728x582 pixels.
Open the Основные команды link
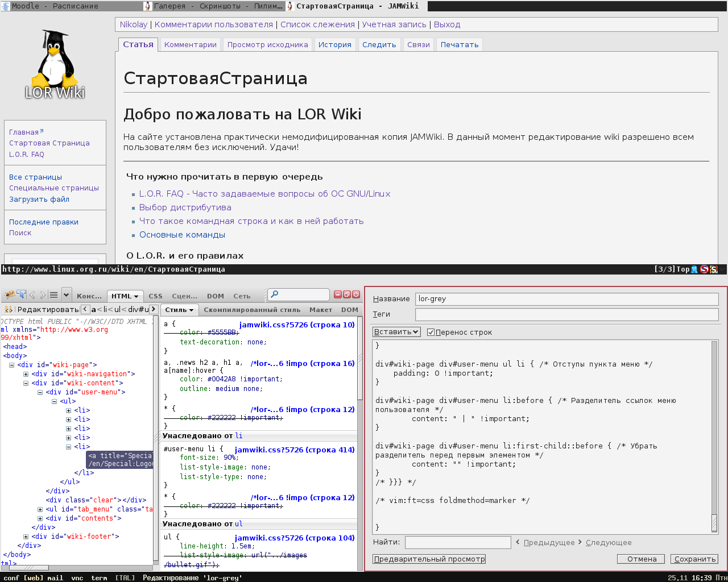point(182,235)
